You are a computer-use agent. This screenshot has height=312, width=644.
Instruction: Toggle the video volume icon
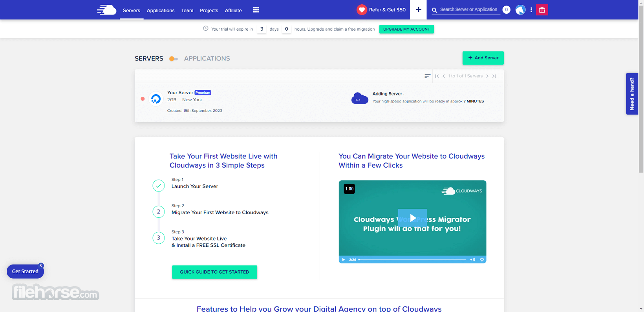[x=472, y=259]
